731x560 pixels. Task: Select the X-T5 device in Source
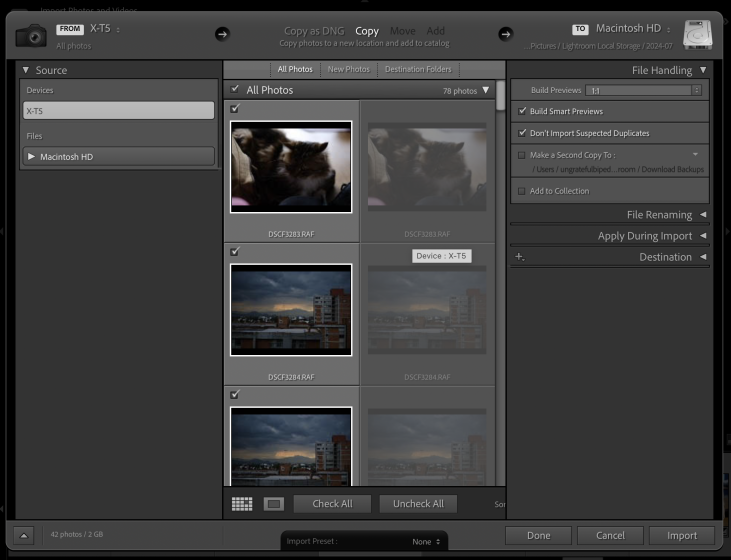click(x=119, y=111)
